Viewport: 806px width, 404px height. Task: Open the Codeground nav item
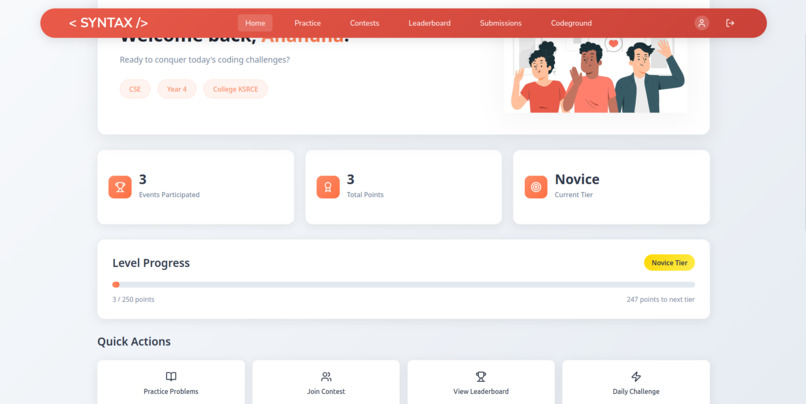pos(571,23)
